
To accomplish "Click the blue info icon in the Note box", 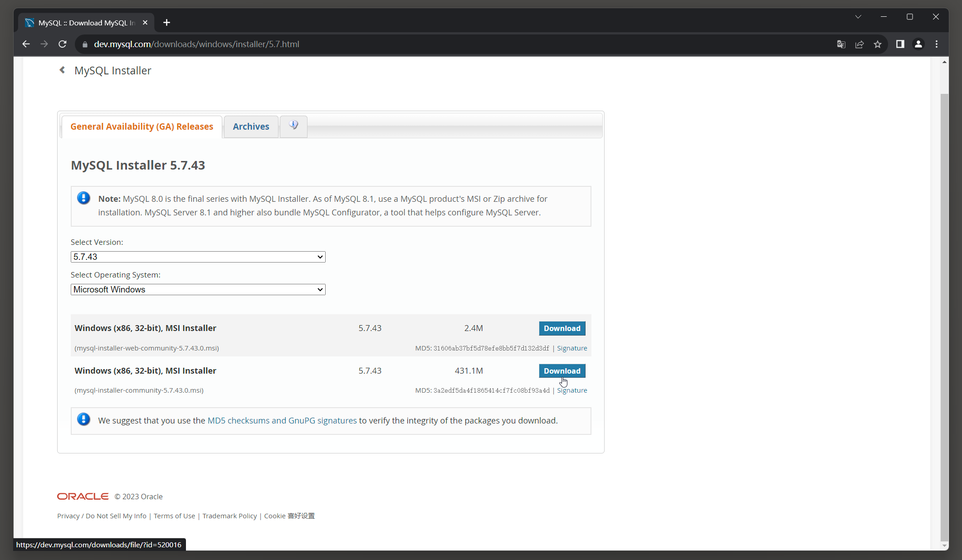I will 83,198.
